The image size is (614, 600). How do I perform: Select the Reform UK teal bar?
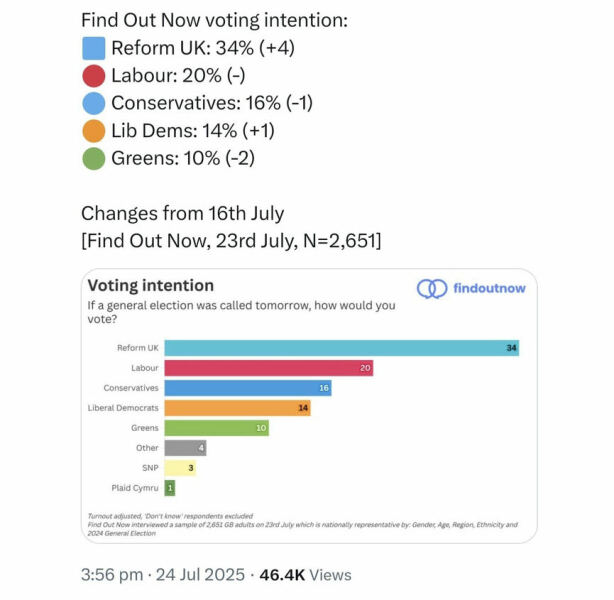pos(342,348)
